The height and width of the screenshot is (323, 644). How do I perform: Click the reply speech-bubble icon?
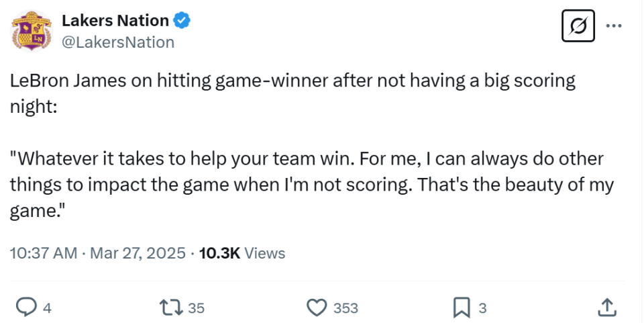click(26, 308)
